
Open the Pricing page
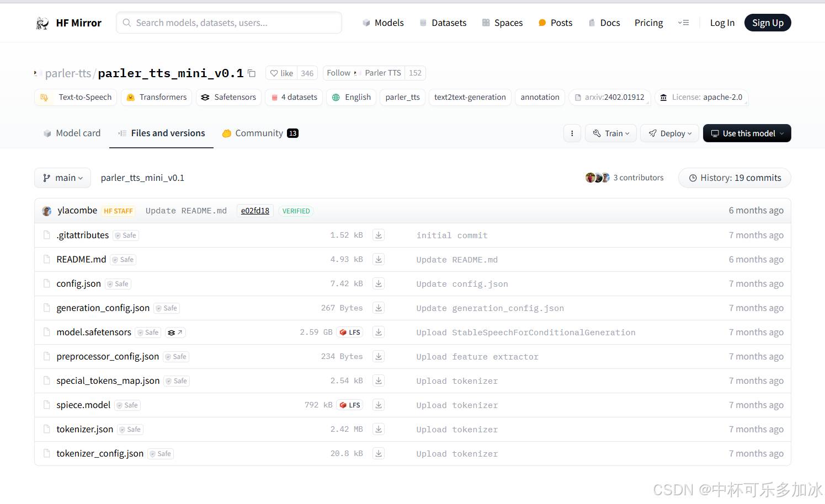click(x=649, y=23)
